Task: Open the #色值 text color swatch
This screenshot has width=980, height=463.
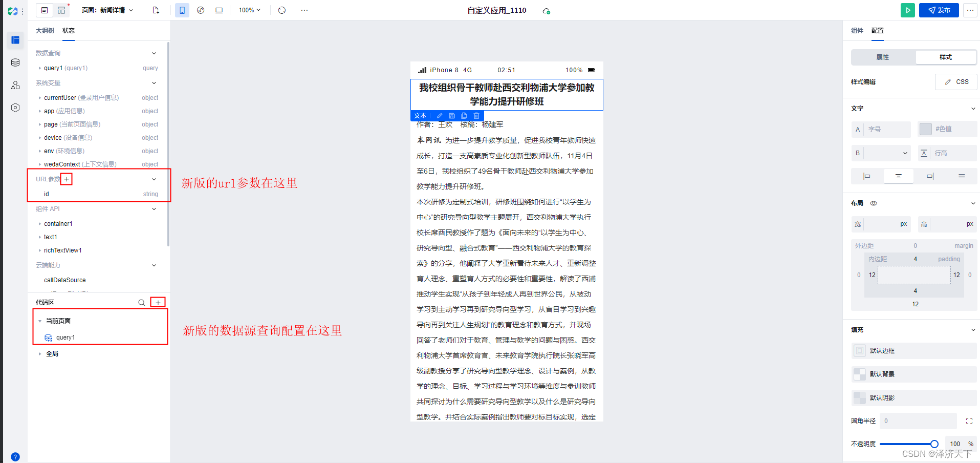Action: coord(925,129)
